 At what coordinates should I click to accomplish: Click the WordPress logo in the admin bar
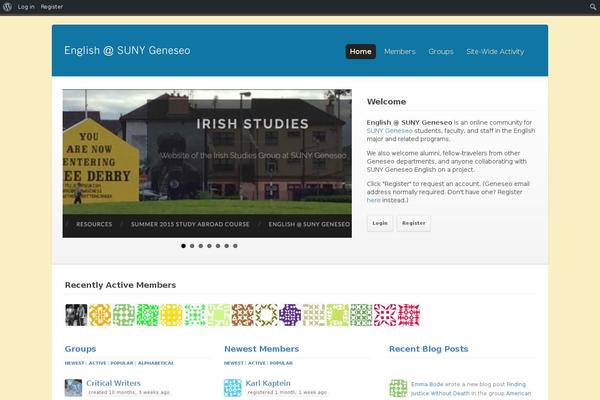[x=7, y=7]
